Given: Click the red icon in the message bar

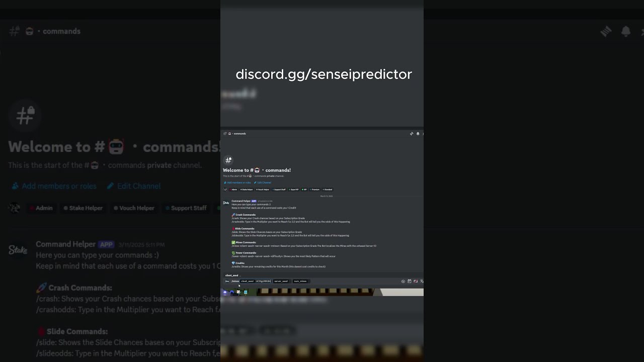Looking at the screenshot, I should [416, 281].
